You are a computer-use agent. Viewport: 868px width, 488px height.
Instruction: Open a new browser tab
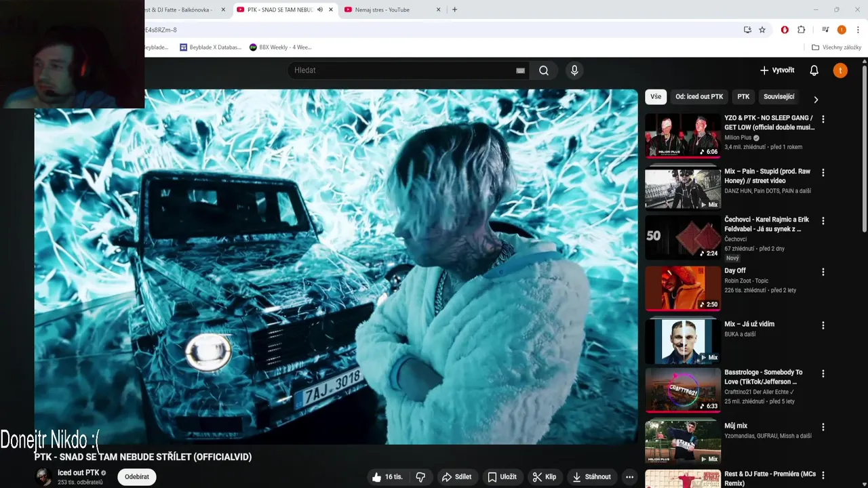coord(454,9)
